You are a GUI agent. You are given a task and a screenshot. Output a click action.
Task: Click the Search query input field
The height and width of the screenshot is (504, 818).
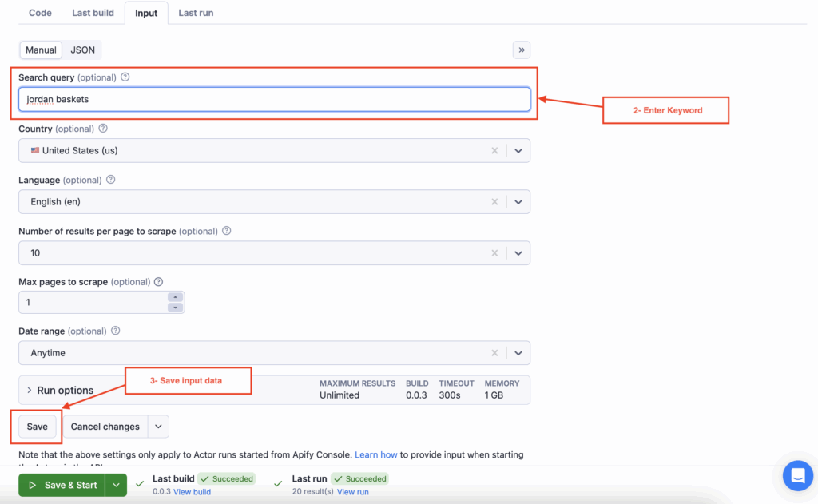tap(275, 99)
